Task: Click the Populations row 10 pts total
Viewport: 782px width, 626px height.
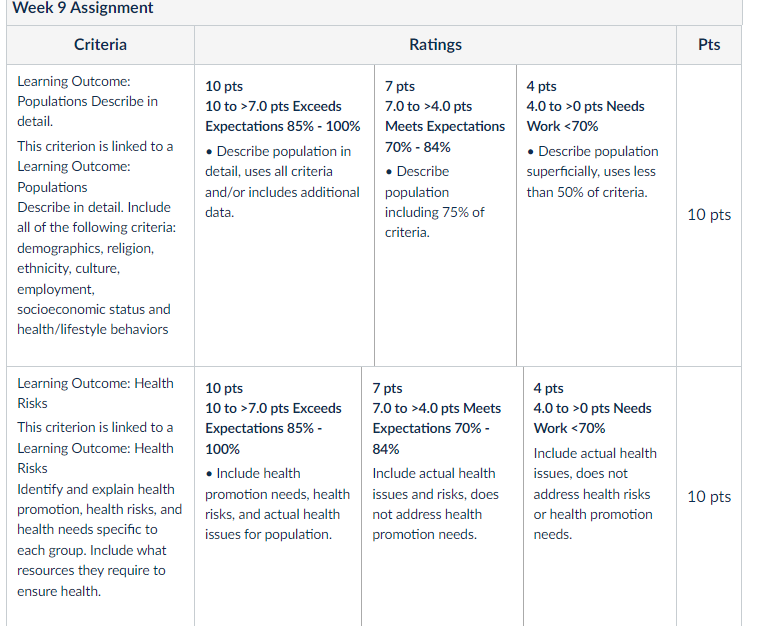Action: tap(709, 215)
